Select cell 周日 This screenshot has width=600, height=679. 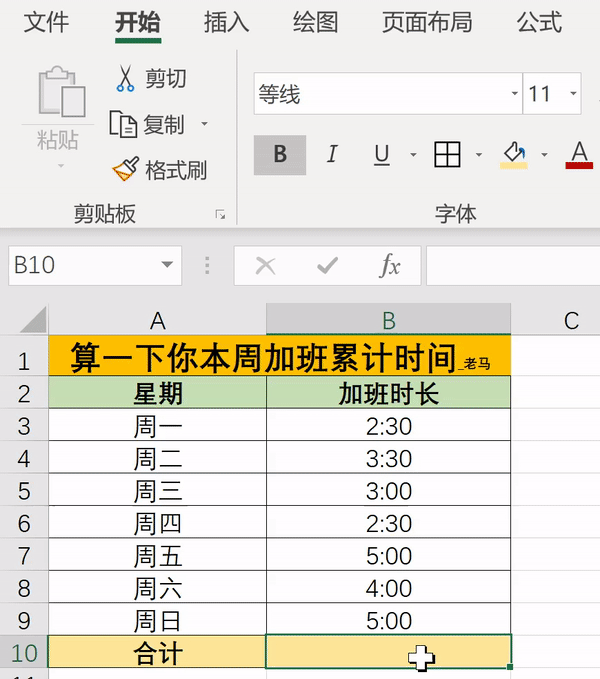[x=158, y=620]
